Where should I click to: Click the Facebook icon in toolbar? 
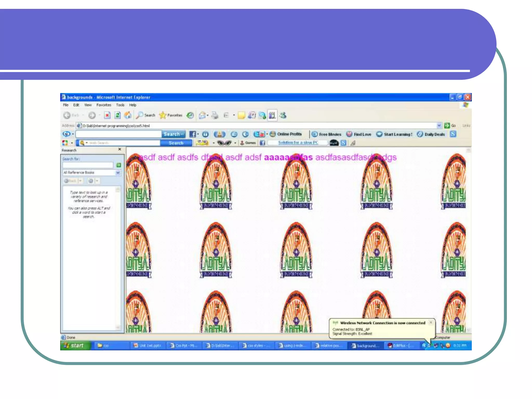click(x=192, y=134)
